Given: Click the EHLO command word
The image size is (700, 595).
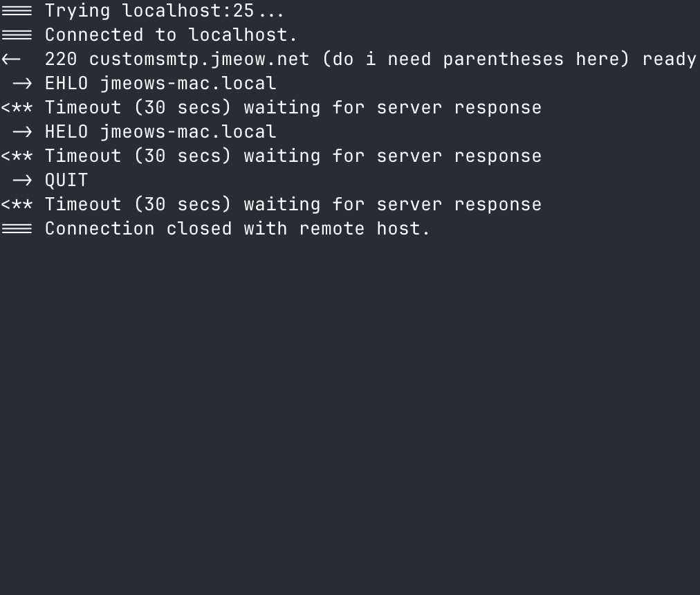Looking at the screenshot, I should tap(66, 84).
